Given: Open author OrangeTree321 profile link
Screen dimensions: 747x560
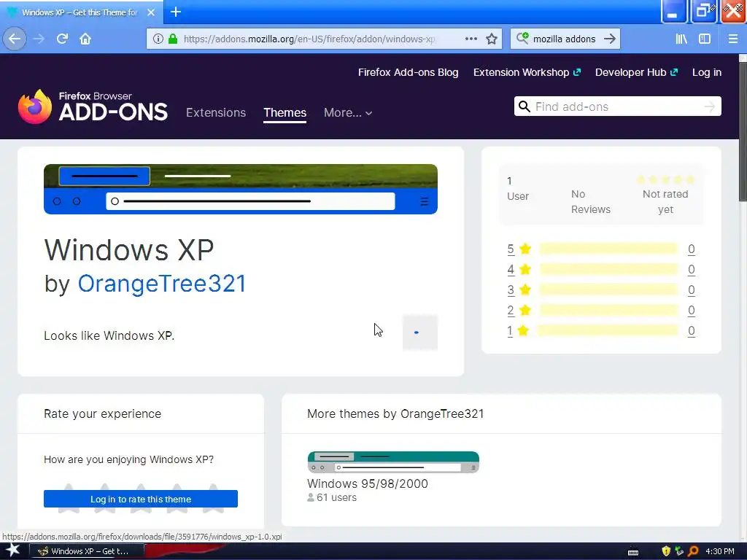Looking at the screenshot, I should (162, 284).
